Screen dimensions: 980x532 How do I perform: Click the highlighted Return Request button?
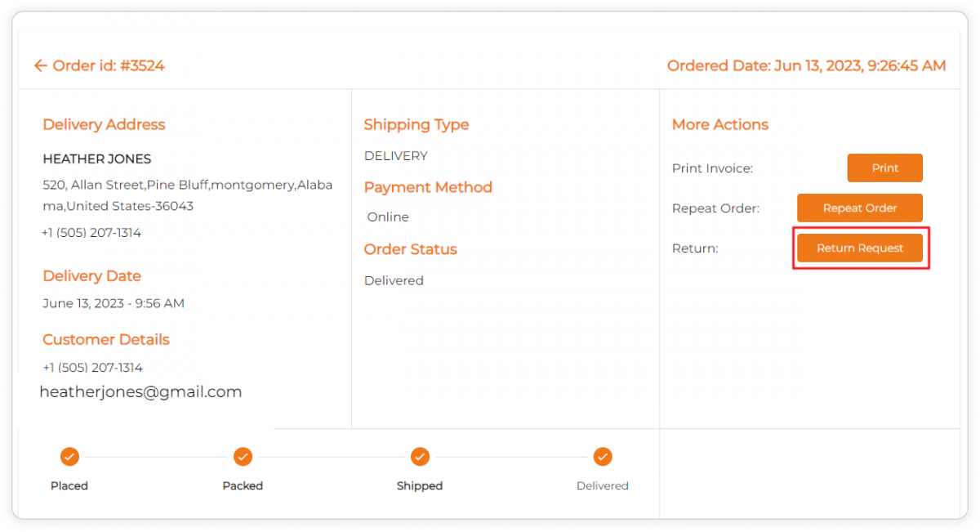click(x=860, y=248)
